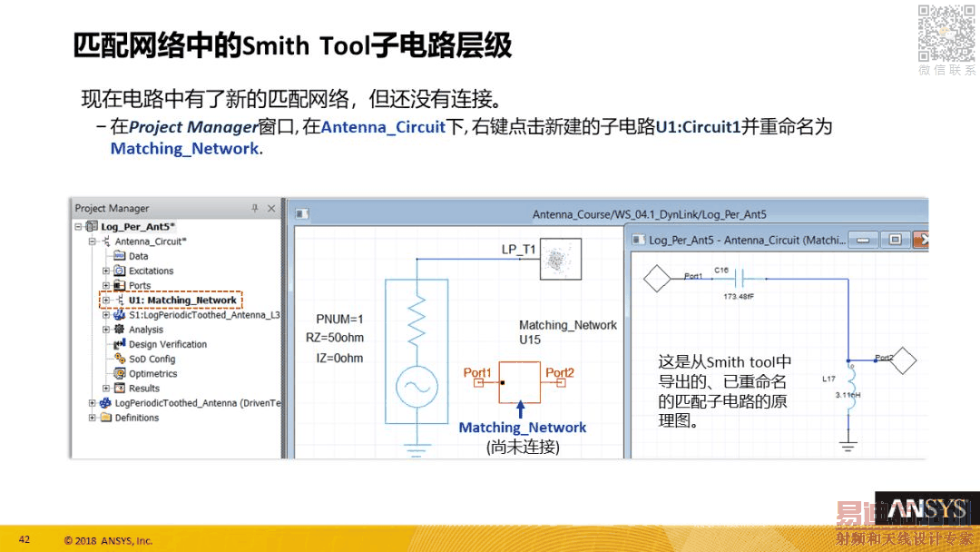This screenshot has width=980, height=552.
Task: Select U1: Matching_Network tree item
Action: [182, 301]
